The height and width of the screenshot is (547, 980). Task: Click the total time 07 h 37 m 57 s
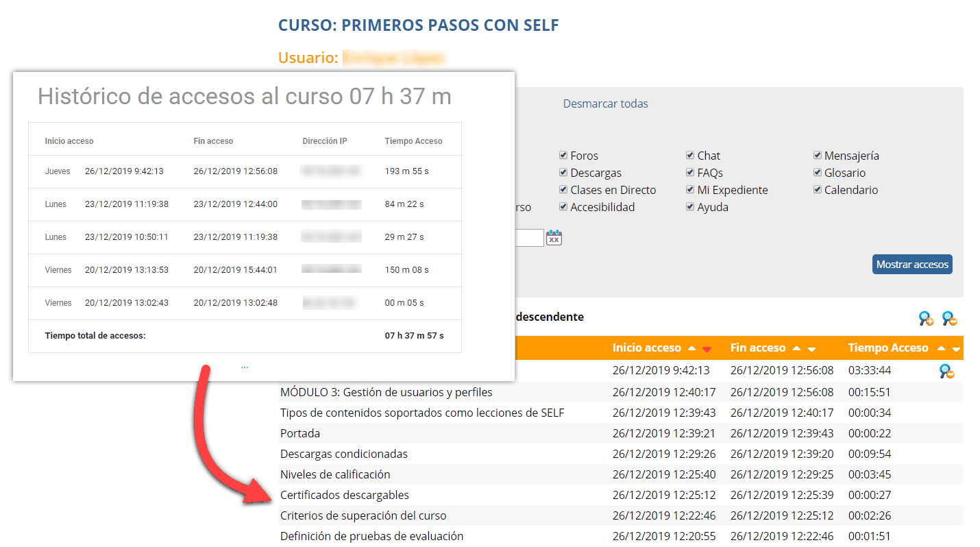[x=415, y=336]
